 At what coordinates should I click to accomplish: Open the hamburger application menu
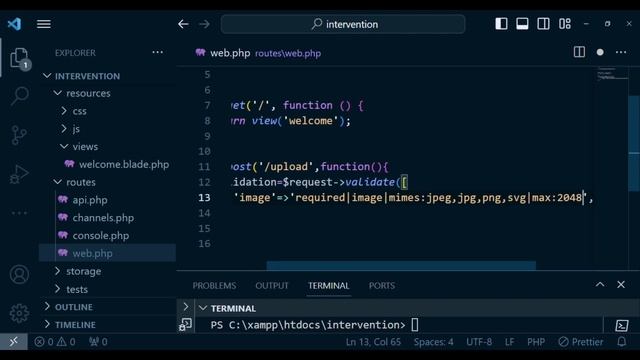tap(44, 24)
